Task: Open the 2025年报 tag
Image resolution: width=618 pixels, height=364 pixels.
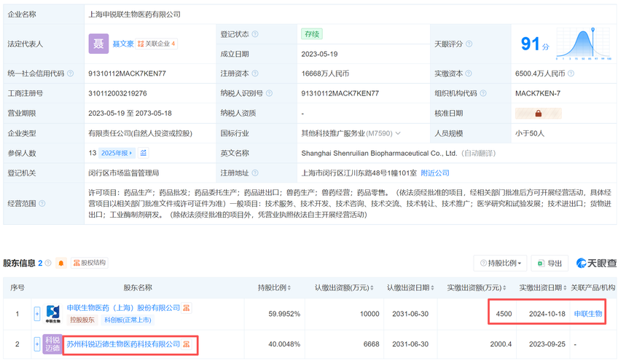Action: tap(117, 153)
